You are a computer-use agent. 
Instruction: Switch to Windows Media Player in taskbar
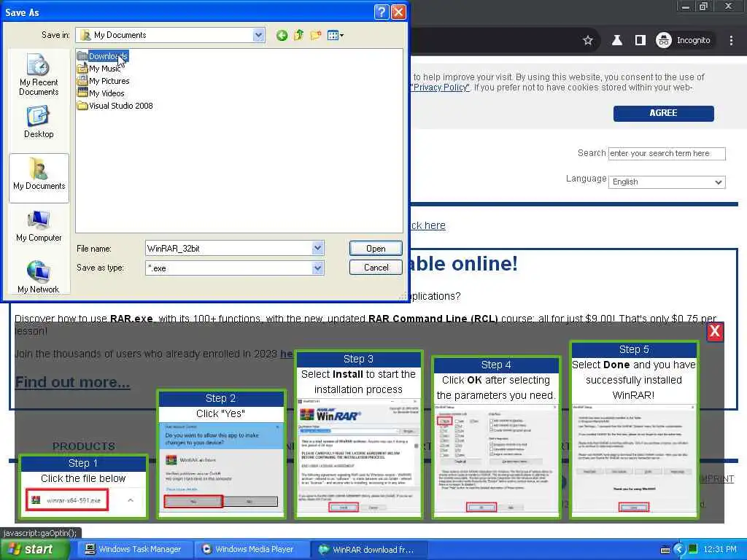252,550
